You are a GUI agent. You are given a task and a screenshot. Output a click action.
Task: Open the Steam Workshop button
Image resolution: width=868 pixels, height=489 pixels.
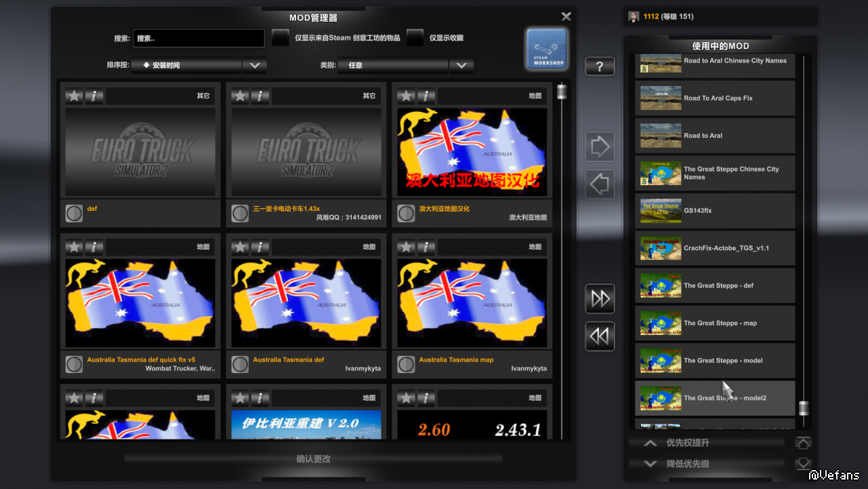[547, 50]
